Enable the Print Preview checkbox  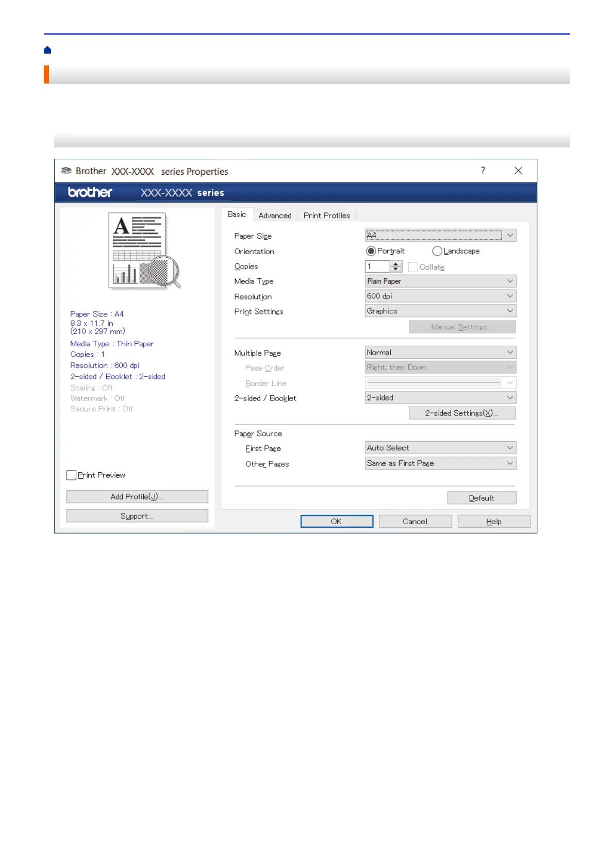point(72,475)
